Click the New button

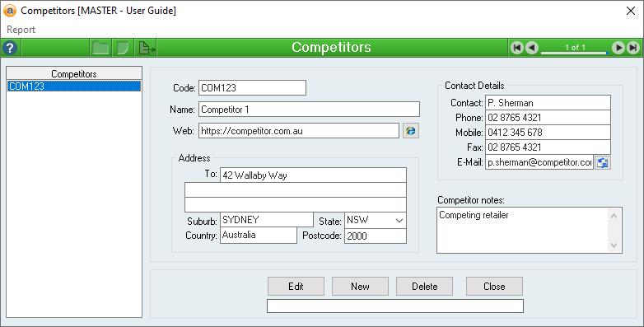click(x=360, y=287)
